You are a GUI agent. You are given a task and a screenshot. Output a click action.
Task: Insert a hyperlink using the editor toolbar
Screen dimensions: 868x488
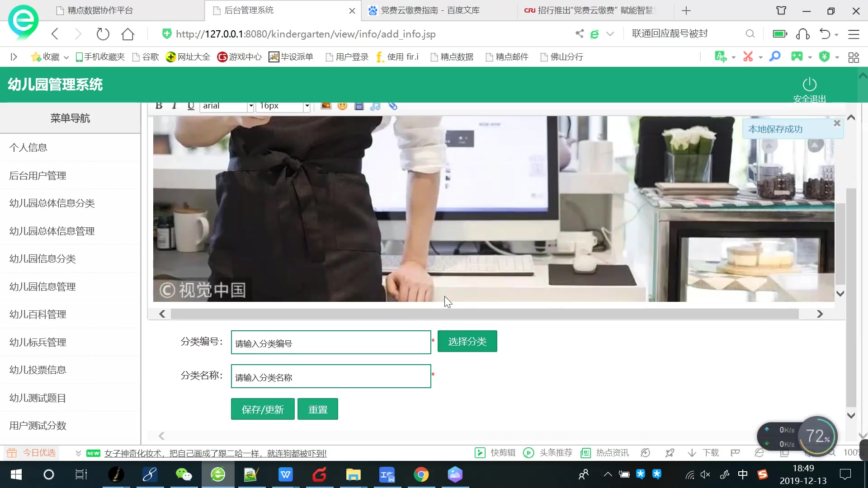click(x=392, y=105)
